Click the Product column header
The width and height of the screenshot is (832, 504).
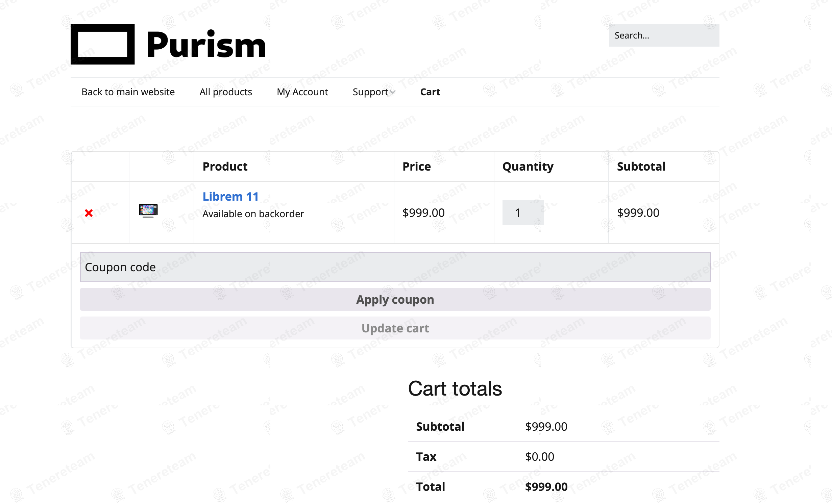(225, 167)
